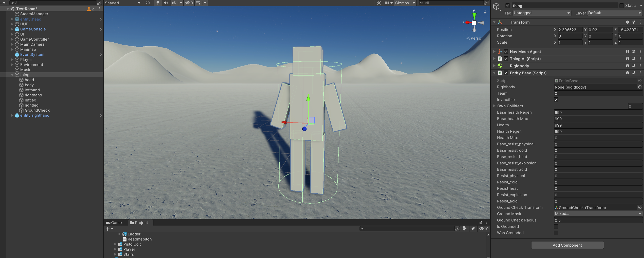The height and width of the screenshot is (258, 644).
Task: Switch to the Project tab
Action: pyautogui.click(x=139, y=222)
